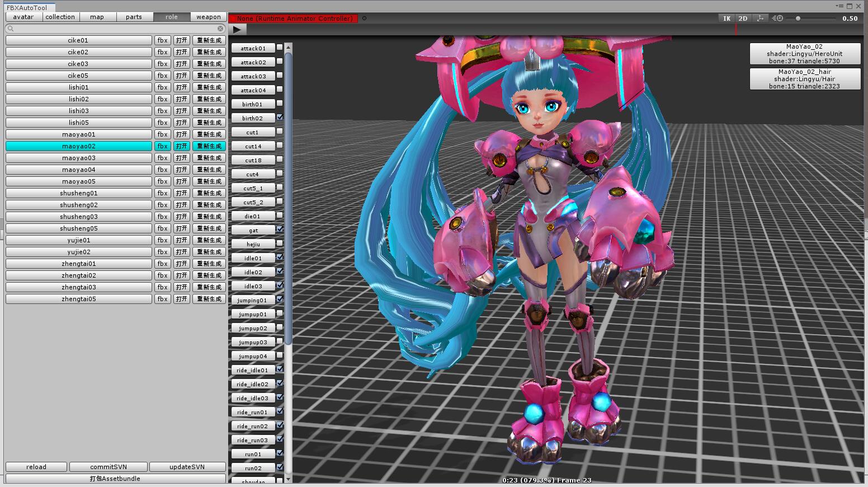
Task: Switch to the avatar tab
Action: point(23,17)
